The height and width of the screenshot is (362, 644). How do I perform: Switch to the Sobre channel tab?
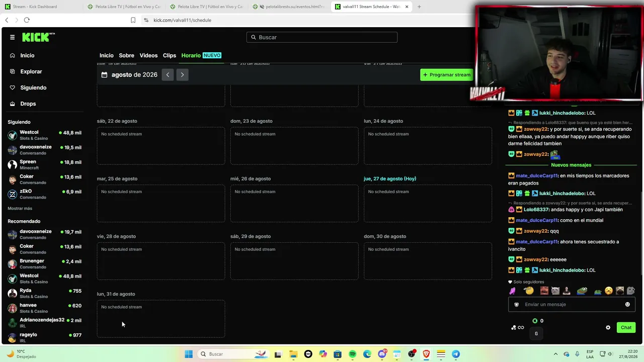tap(126, 55)
